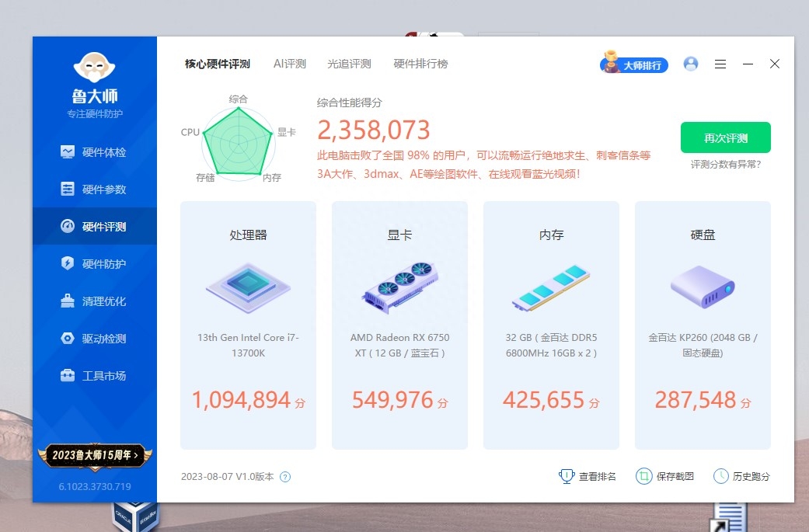The width and height of the screenshot is (809, 532).
Task: Click 评测分数有异常? link
Action: point(725,165)
